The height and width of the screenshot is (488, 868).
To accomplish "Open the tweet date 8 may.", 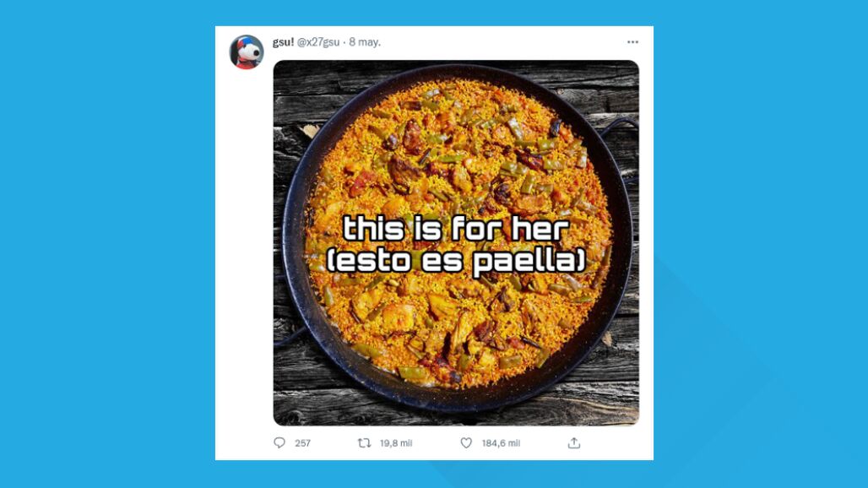I will [x=365, y=42].
